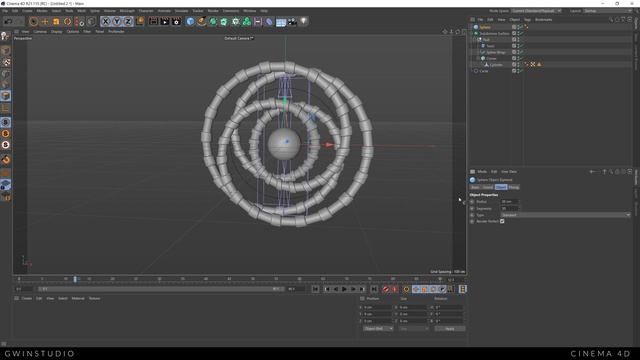Open Tags menu in Object Manager
The height and width of the screenshot is (360, 640).
coord(527,20)
